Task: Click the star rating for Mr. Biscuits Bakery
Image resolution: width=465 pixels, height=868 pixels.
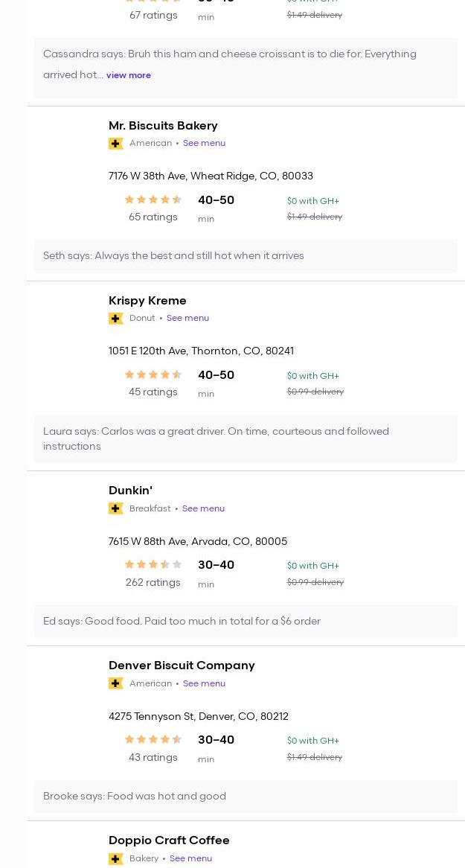Action: click(x=153, y=200)
